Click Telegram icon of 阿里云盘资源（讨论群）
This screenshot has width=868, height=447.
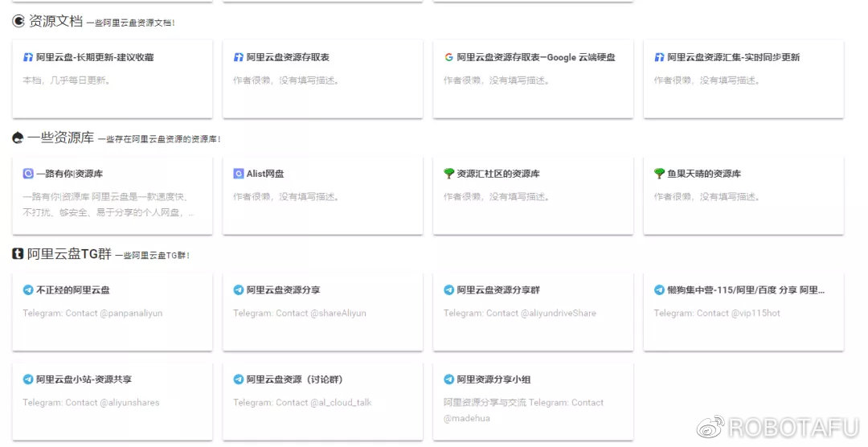(x=239, y=379)
